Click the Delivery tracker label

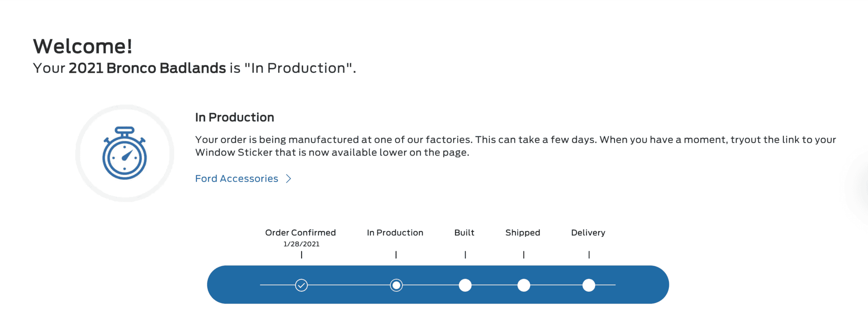[588, 233]
